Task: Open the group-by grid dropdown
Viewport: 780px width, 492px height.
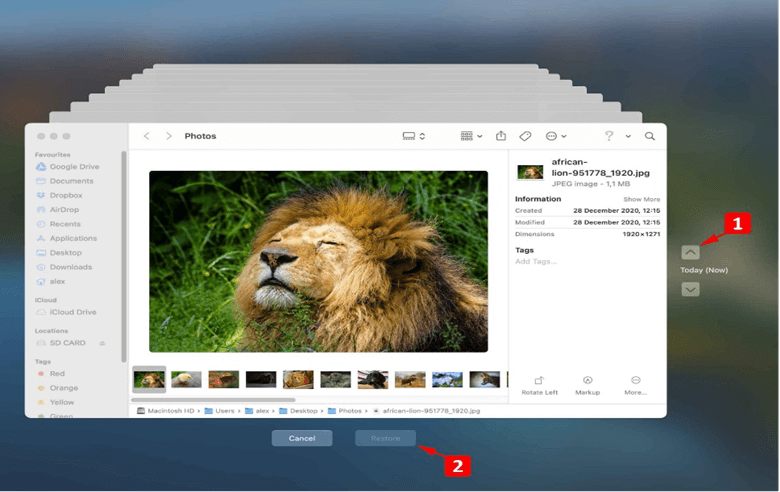Action: [471, 136]
